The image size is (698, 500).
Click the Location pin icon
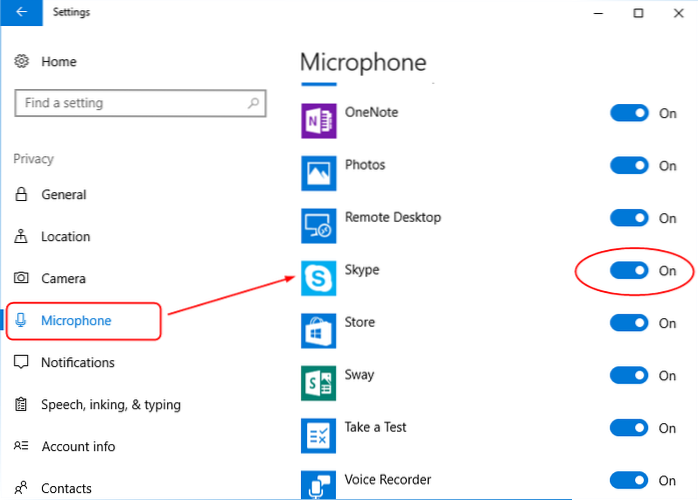pos(21,236)
